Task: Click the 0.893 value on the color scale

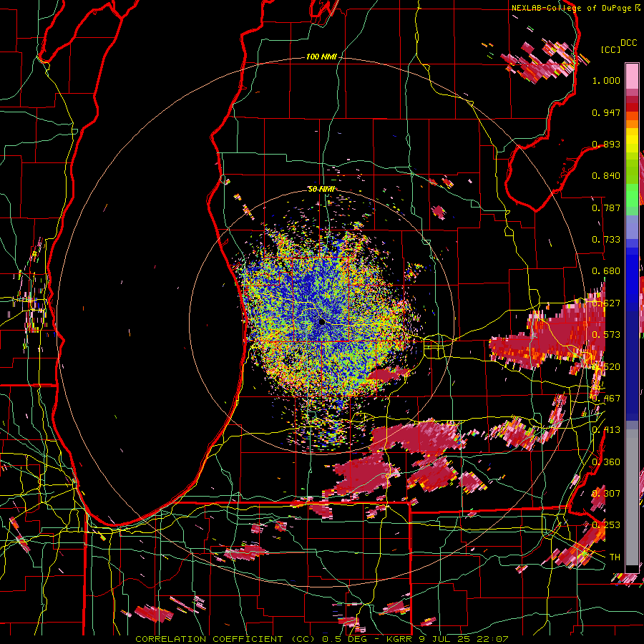Action: (606, 144)
